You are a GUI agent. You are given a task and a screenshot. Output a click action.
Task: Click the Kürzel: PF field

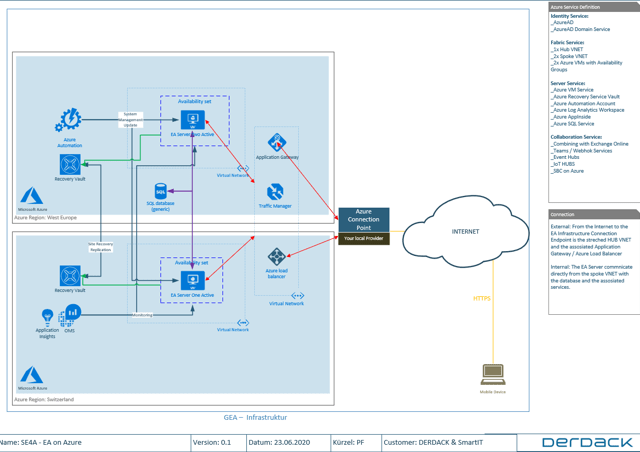click(x=356, y=443)
